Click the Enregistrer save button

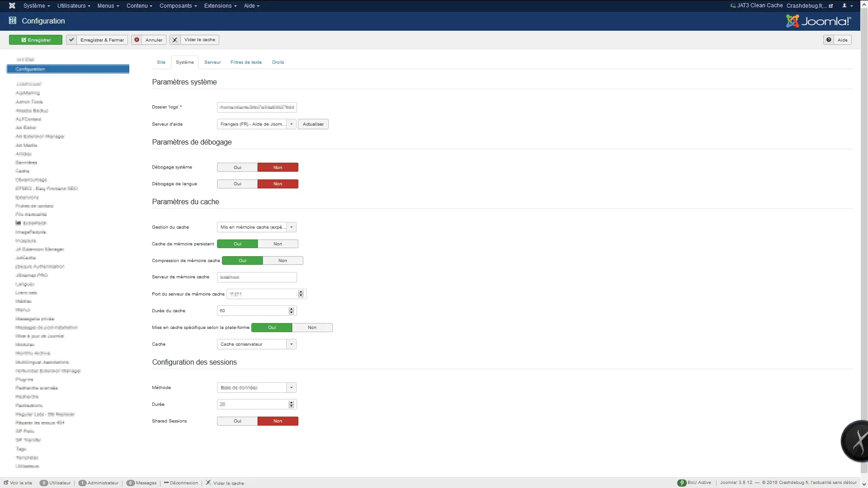point(36,40)
